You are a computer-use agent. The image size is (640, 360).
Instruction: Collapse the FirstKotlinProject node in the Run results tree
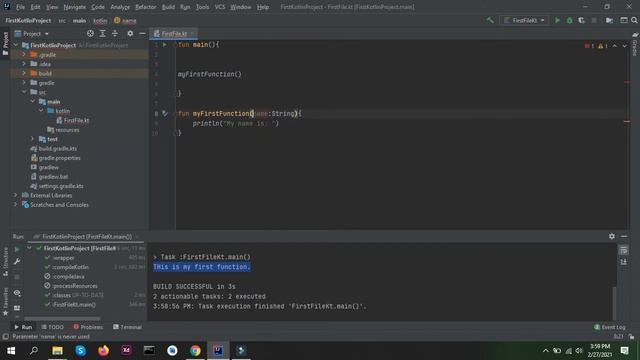click(x=29, y=248)
